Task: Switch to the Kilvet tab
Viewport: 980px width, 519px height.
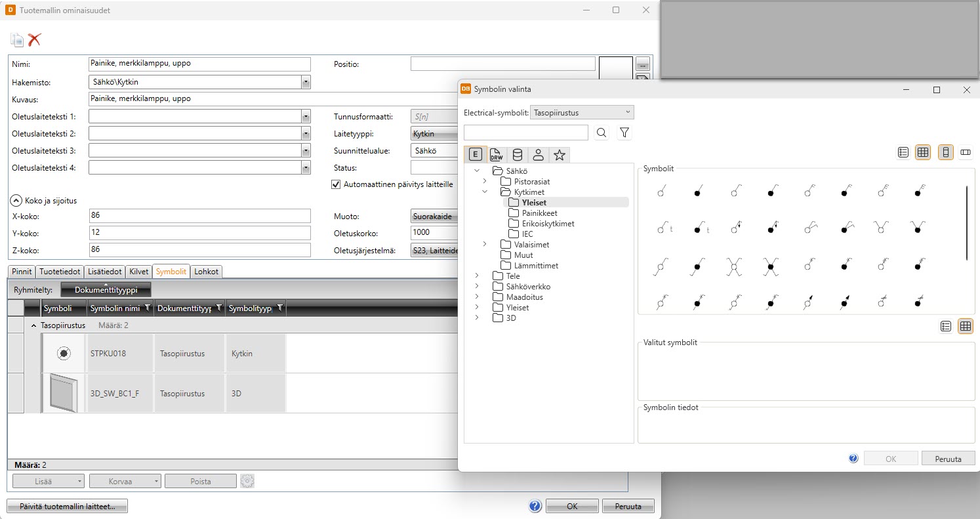Action: click(x=138, y=271)
